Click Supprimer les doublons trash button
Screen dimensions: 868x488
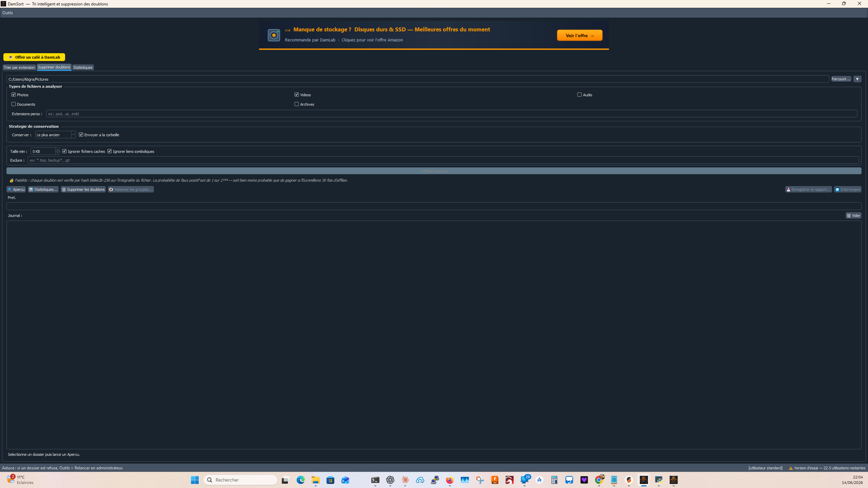(x=83, y=189)
